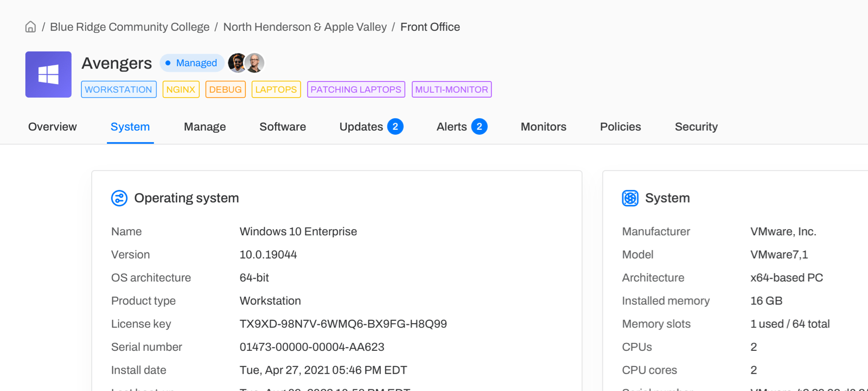Switch to the System tab

click(x=130, y=127)
